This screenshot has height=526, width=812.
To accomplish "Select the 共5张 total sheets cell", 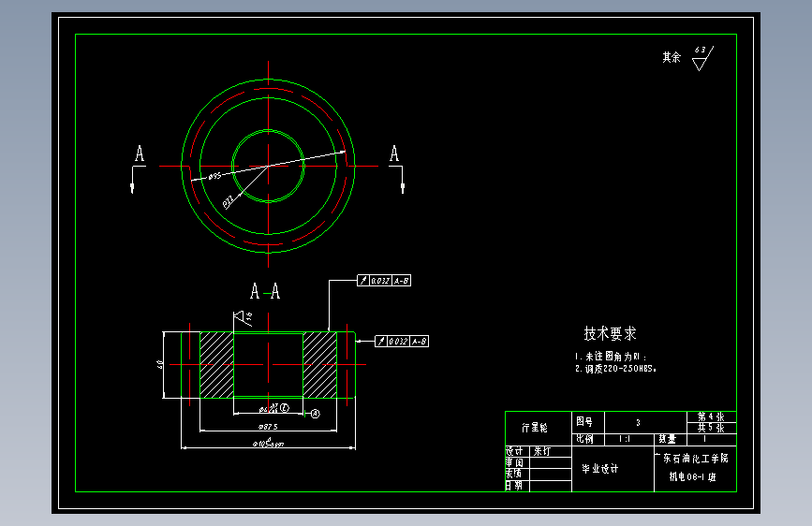I will (711, 428).
